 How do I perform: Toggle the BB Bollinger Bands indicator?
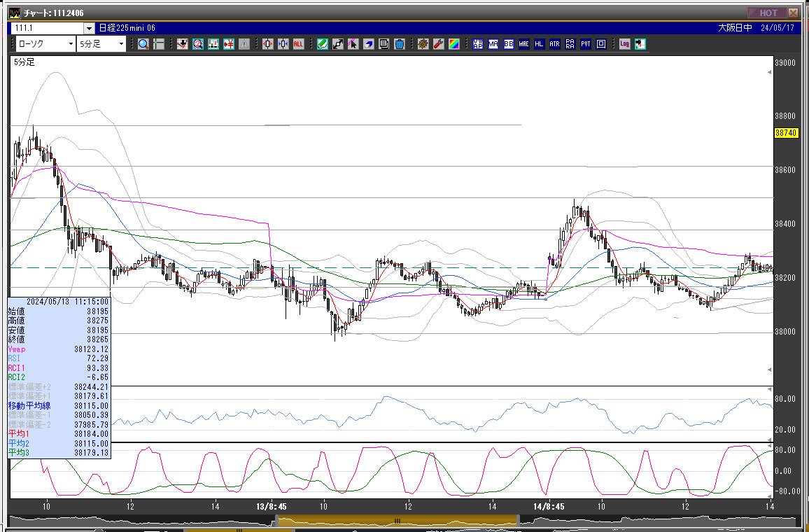click(509, 44)
